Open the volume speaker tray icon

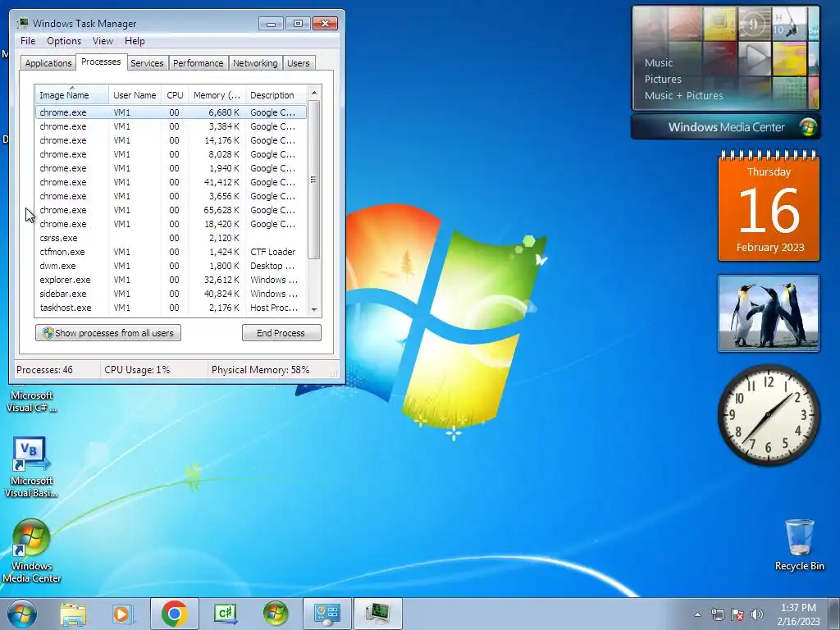click(x=757, y=614)
